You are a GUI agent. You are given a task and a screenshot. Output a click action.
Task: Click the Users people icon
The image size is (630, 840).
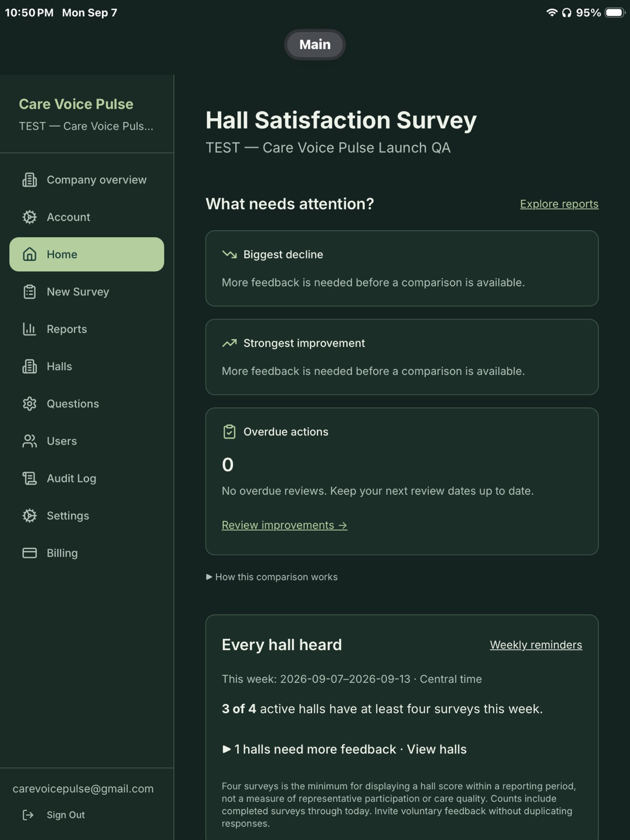29,441
